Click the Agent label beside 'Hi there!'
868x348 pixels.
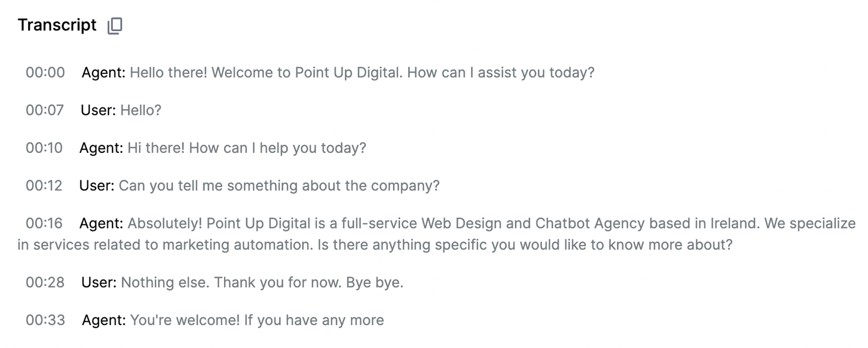pos(101,148)
